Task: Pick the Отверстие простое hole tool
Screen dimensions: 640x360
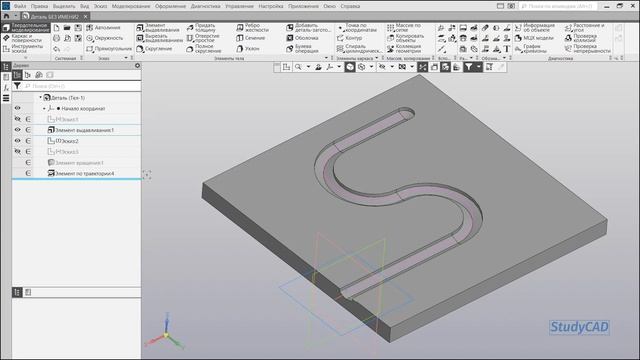Action: click(203, 38)
